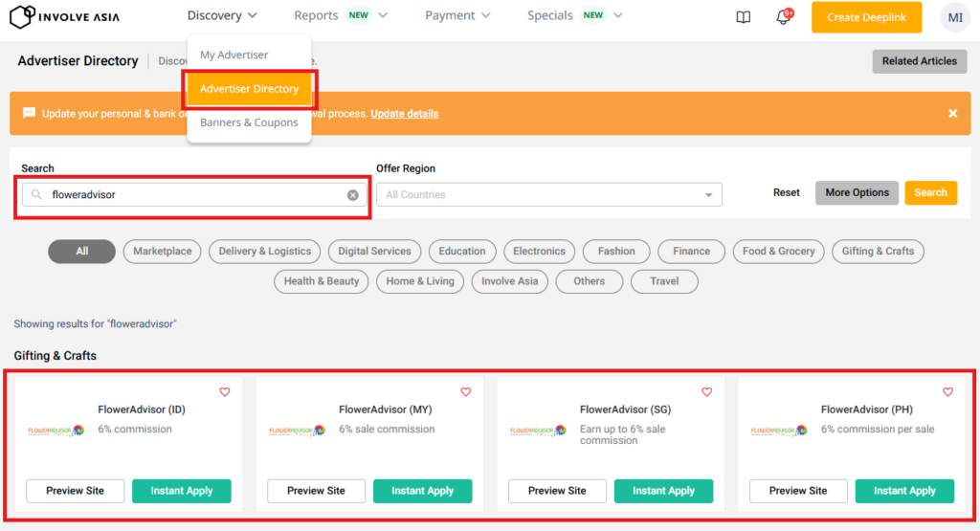Expand the Payment menu

click(457, 15)
